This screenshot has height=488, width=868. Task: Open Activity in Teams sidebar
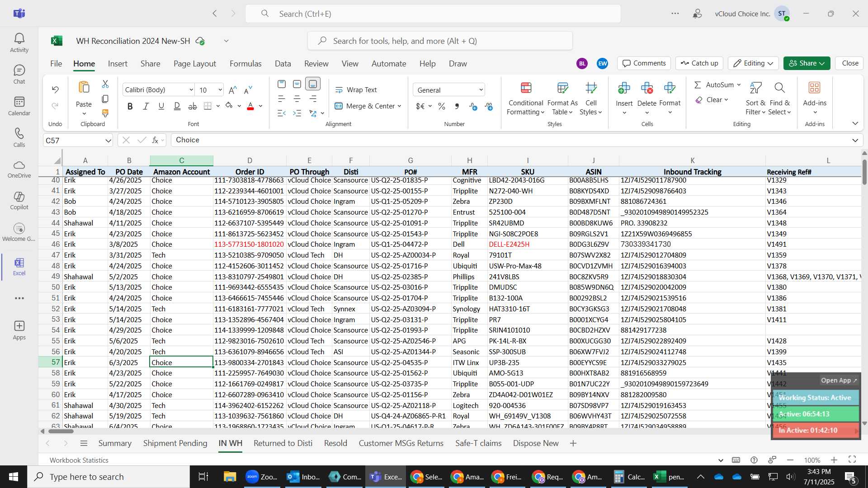click(x=19, y=43)
